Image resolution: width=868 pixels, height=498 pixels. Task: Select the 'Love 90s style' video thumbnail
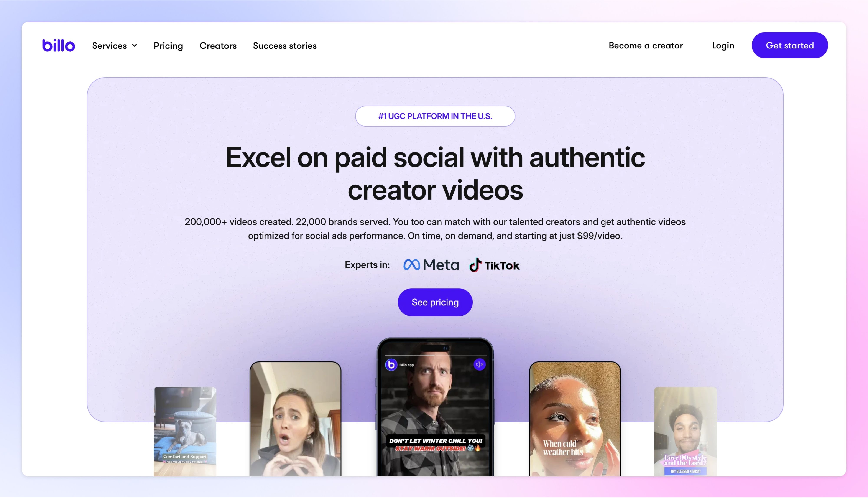tap(685, 431)
